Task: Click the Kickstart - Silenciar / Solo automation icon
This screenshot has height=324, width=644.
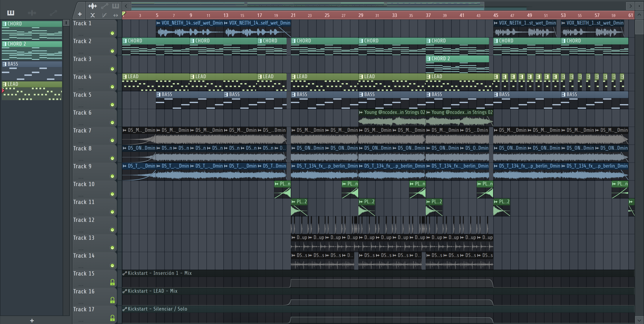Action: pyautogui.click(x=125, y=309)
